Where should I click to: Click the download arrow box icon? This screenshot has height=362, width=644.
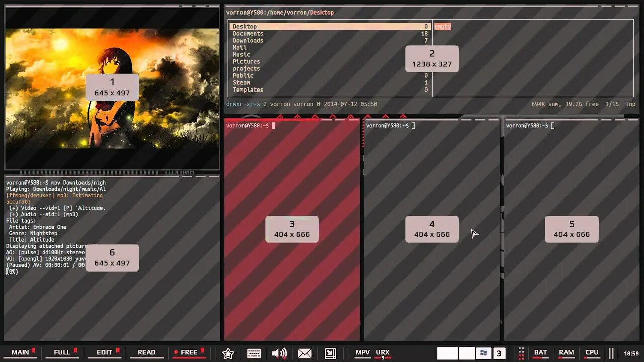pyautogui.click(x=330, y=353)
